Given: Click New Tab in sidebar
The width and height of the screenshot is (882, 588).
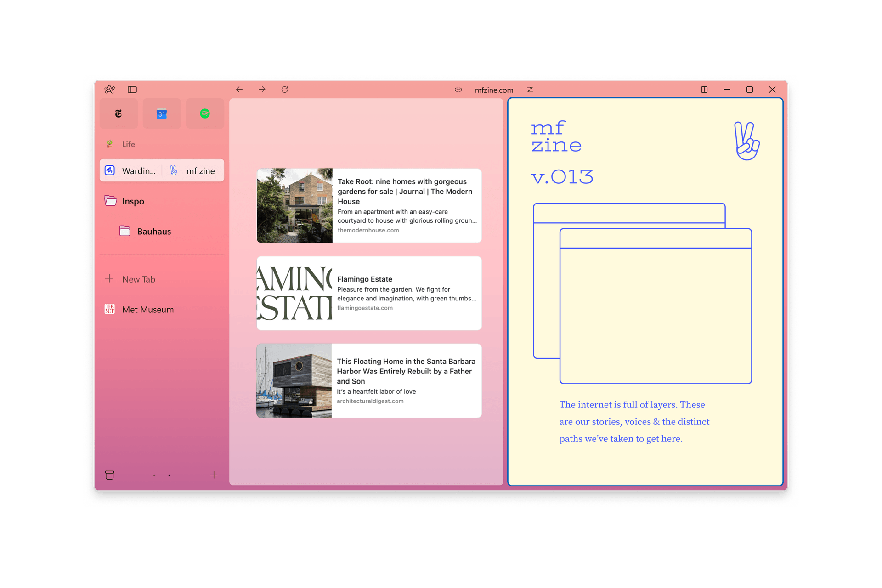Looking at the screenshot, I should (x=138, y=279).
